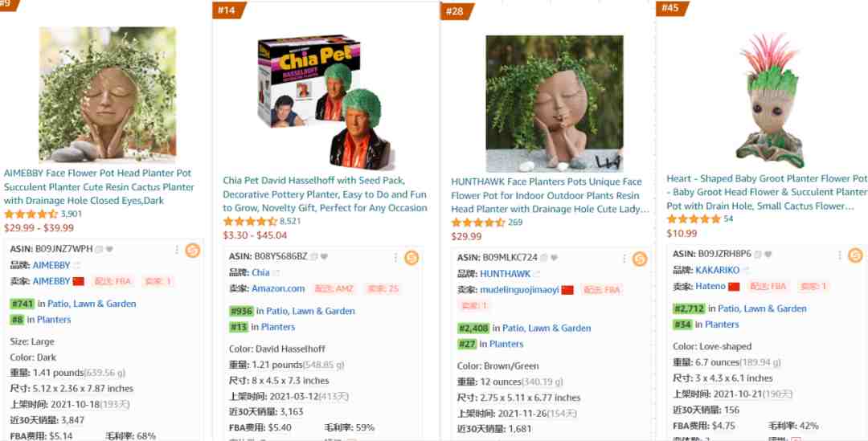Screen dimensions: 868x441
Task: Open three-dot menu on HUNTHAWK card
Action: tap(624, 259)
